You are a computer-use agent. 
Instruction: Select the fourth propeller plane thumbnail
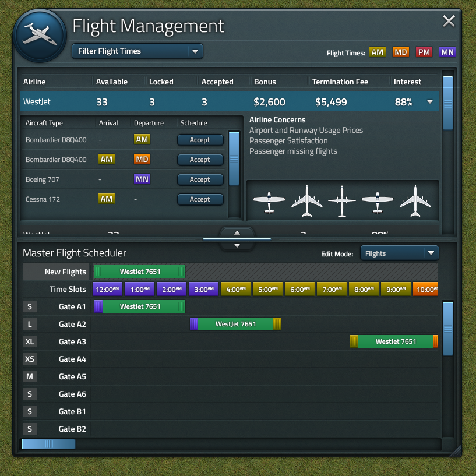click(x=378, y=202)
